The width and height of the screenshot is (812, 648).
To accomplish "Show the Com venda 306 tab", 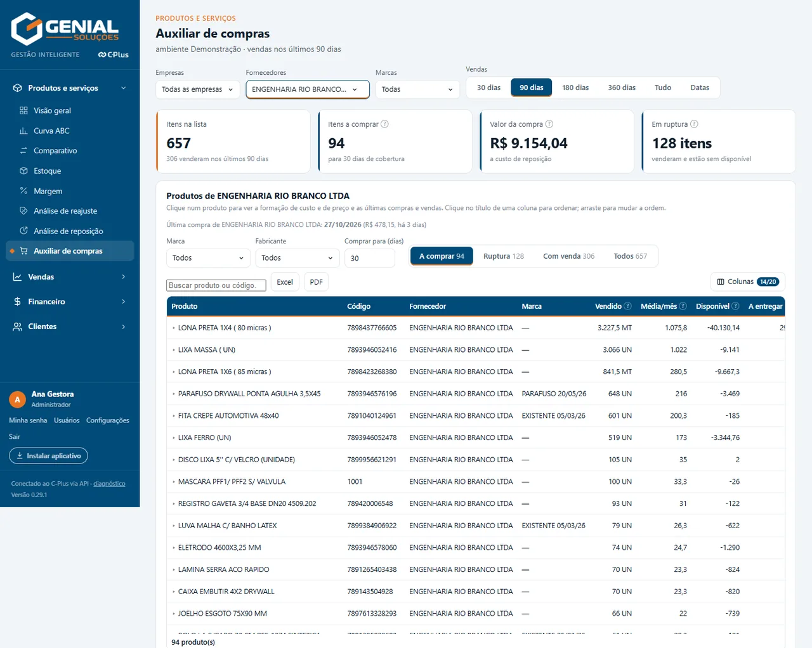I will click(568, 256).
